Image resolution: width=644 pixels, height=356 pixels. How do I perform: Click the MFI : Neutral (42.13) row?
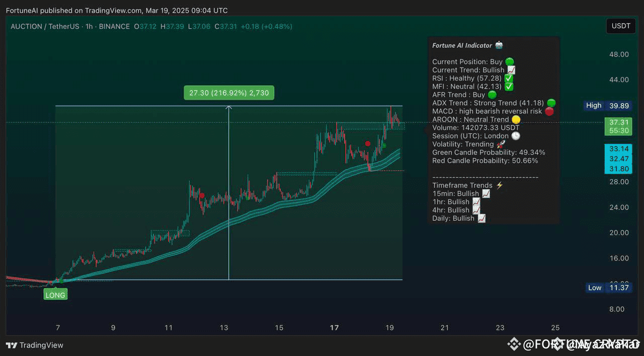[x=472, y=87]
